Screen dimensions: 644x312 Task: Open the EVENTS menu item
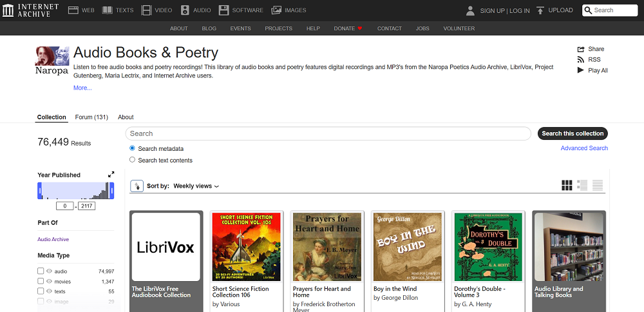pyautogui.click(x=240, y=28)
